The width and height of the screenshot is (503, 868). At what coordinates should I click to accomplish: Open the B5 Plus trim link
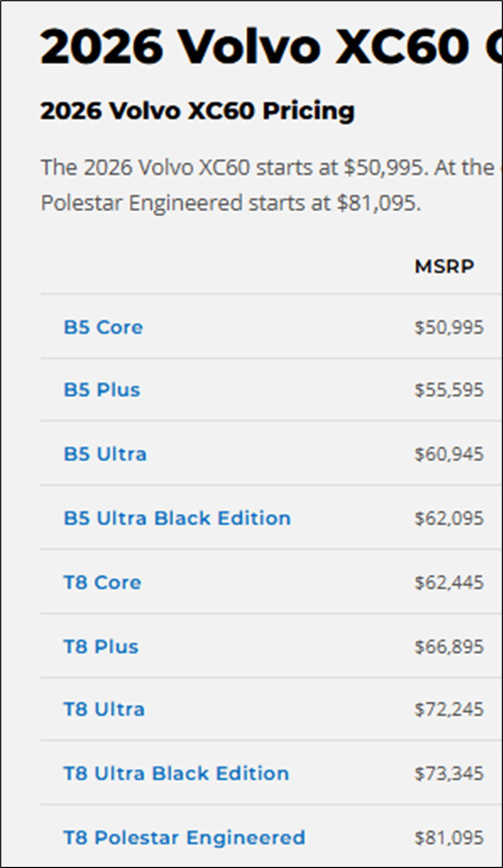pyautogui.click(x=102, y=390)
